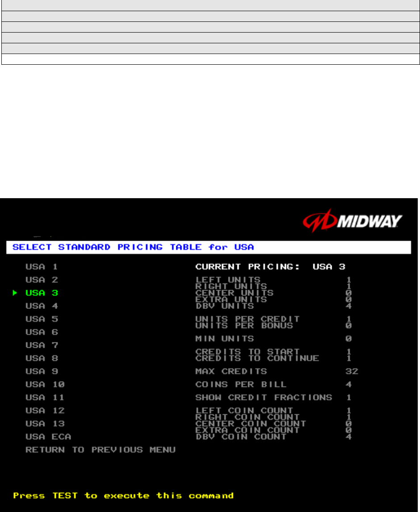Choose USA 13 pricing option
This screenshot has height=512, width=420.
(x=45, y=424)
